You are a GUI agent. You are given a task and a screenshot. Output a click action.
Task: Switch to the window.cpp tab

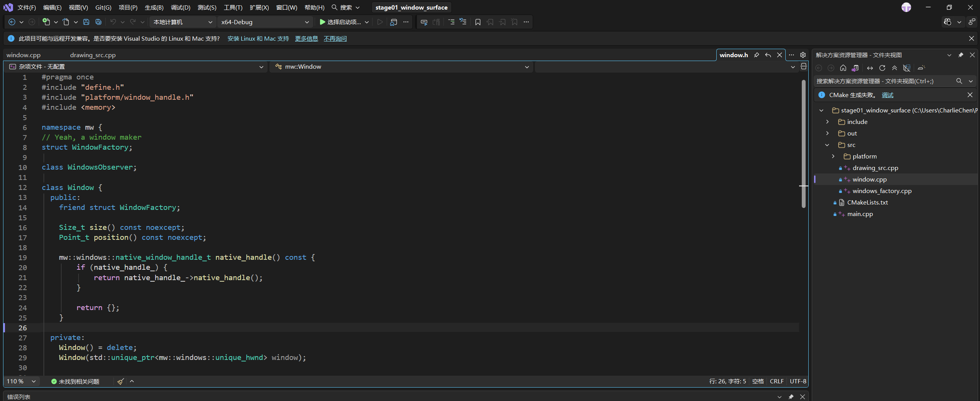click(x=23, y=55)
